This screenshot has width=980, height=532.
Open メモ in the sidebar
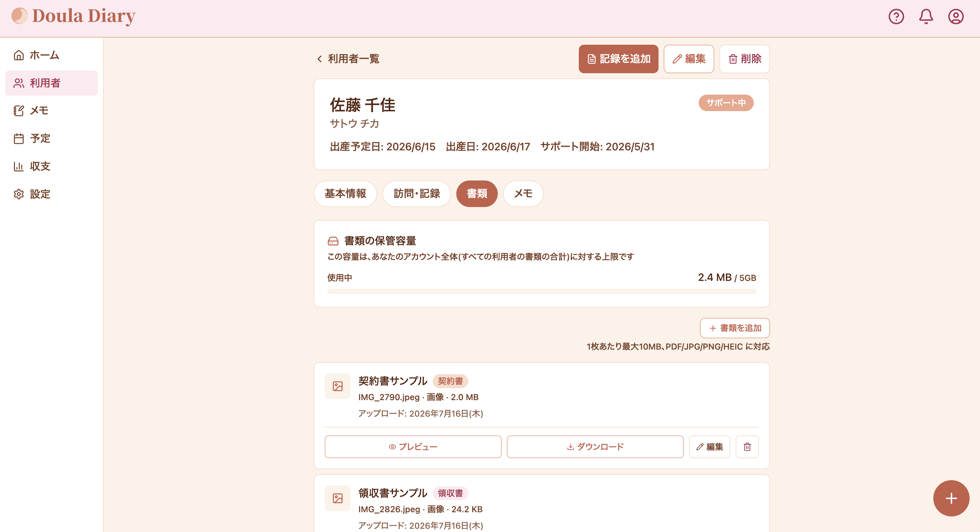click(51, 111)
